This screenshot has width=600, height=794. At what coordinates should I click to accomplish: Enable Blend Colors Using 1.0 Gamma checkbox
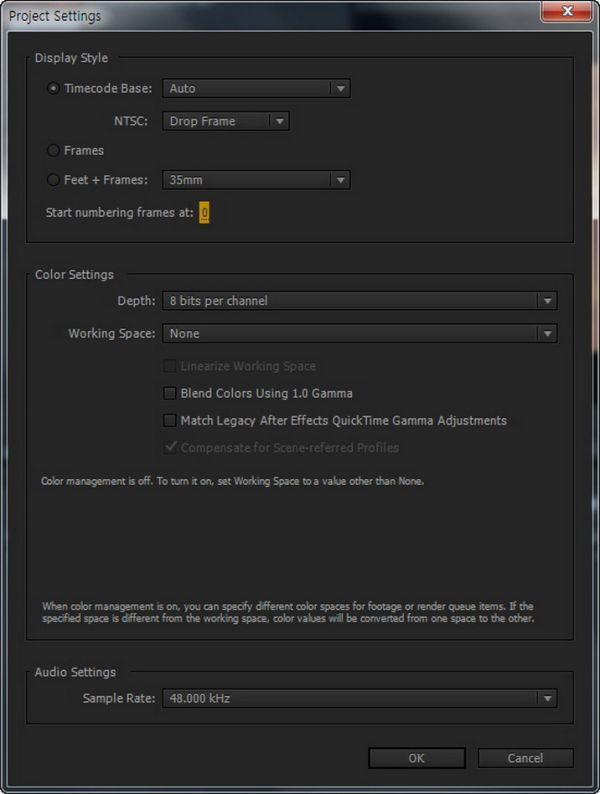point(170,393)
